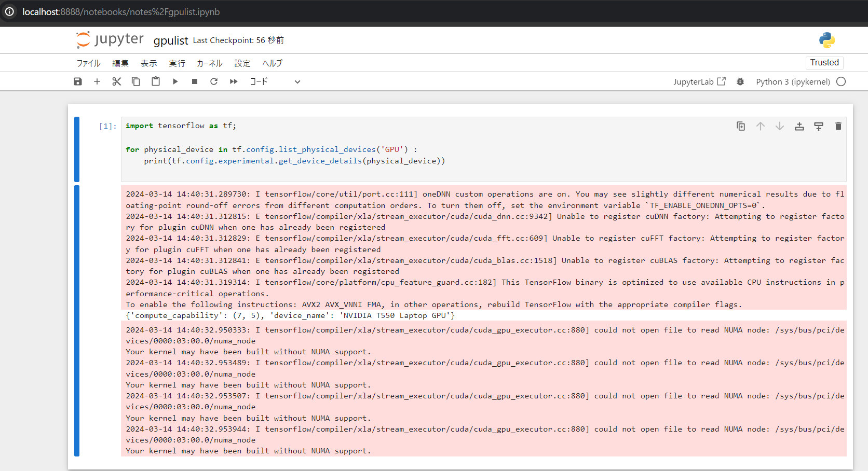Open the notebook in JupyterLab
868x471 pixels.
pyautogui.click(x=699, y=81)
